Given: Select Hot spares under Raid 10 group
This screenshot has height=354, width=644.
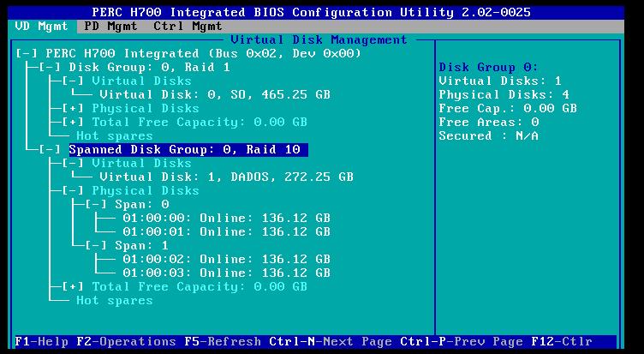Looking at the screenshot, I should click(115, 301).
